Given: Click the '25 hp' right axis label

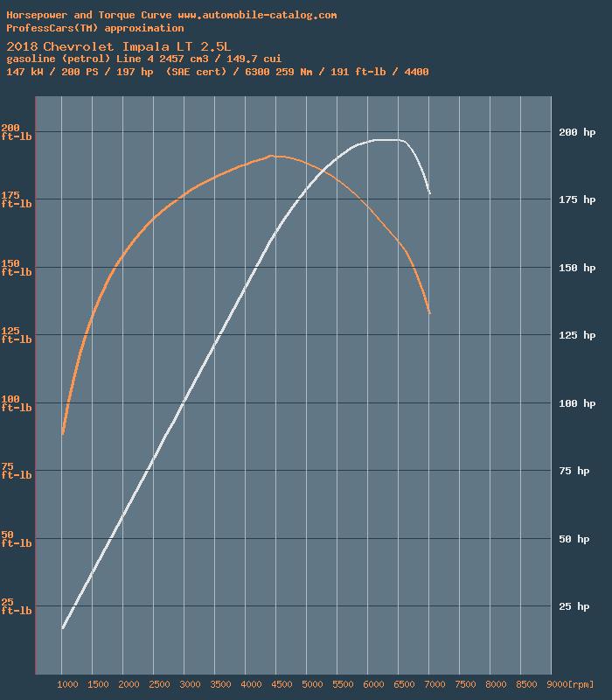Looking at the screenshot, I should (x=574, y=606).
